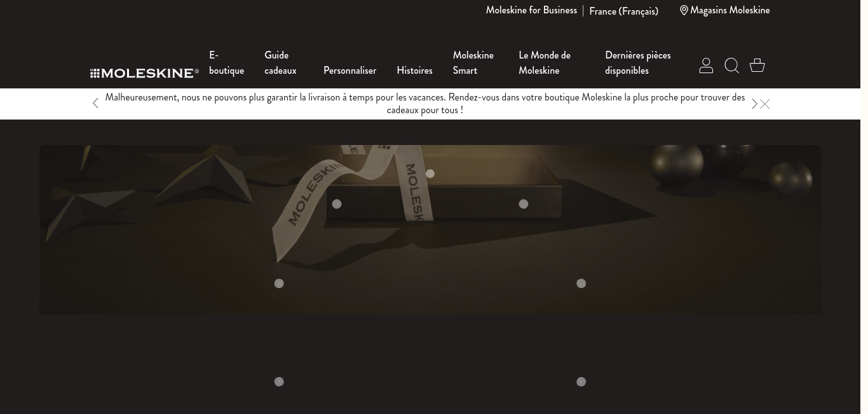
Task: Click the store locator pin icon
Action: [x=684, y=10]
